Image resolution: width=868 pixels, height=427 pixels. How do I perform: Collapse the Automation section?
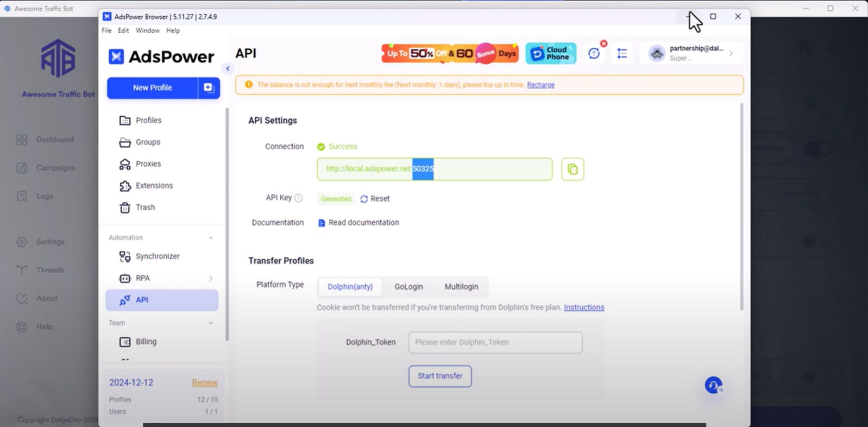click(x=211, y=238)
